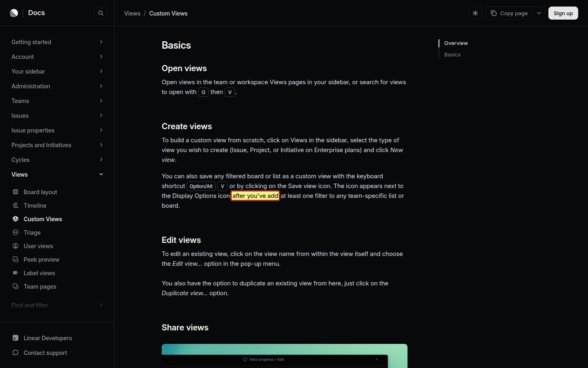588x368 pixels.
Task: Click the Docs title text
Action: pos(36,13)
